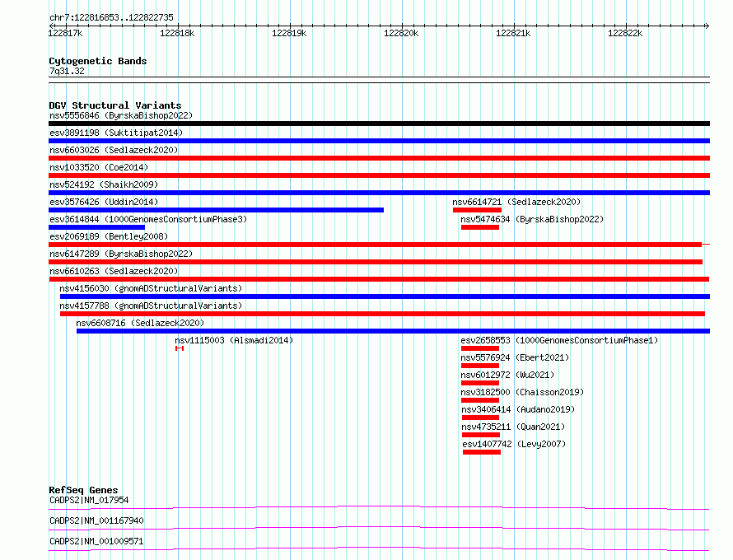Click the 122817k ruler tick label

point(65,33)
